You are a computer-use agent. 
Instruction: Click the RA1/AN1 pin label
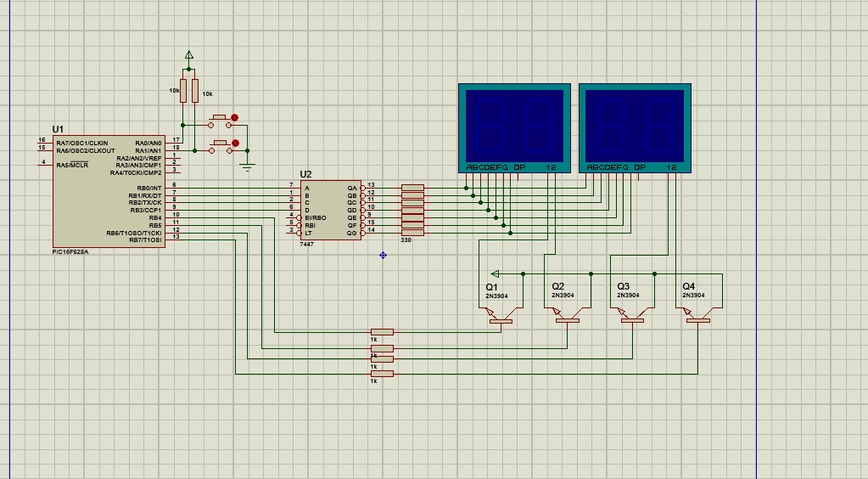coord(148,150)
